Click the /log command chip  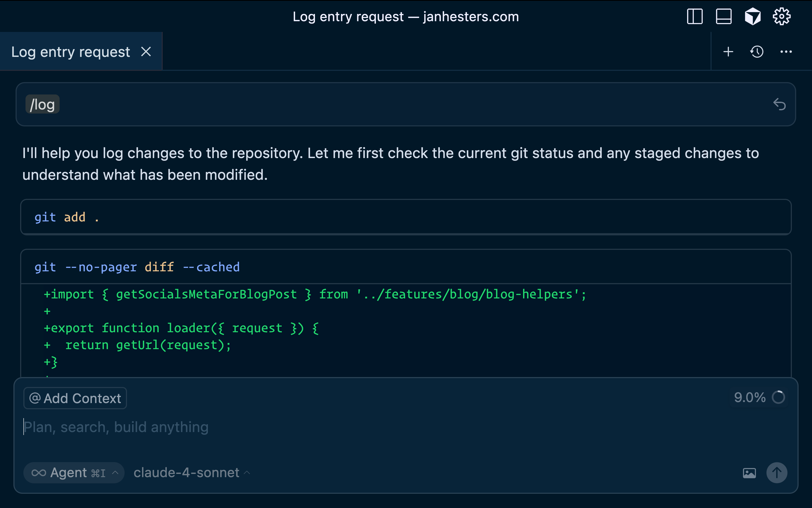(43, 104)
